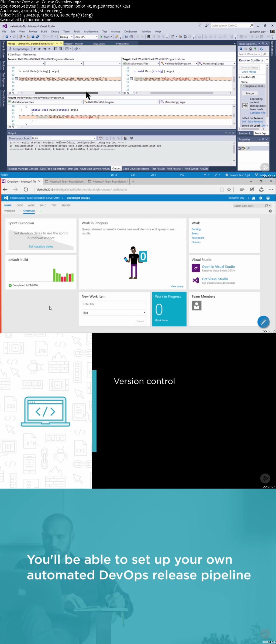Click the browser hub lines icon
Image resolution: width=276 pixels, height=644 pixels.
coord(242,189)
